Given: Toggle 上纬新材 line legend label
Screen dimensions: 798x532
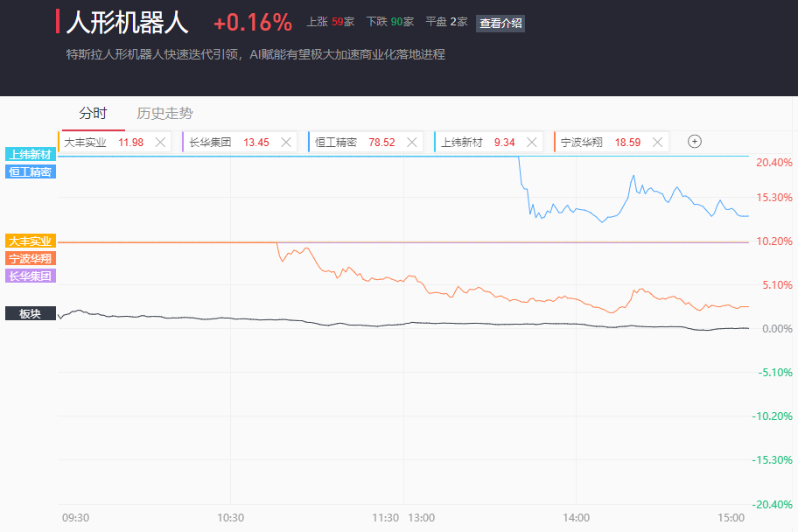Looking at the screenshot, I should tap(31, 154).
